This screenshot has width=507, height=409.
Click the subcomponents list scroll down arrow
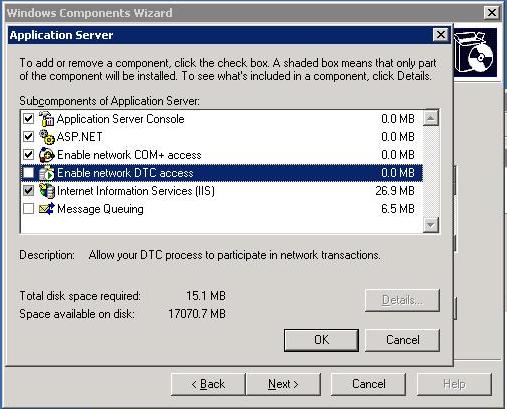(x=430, y=225)
